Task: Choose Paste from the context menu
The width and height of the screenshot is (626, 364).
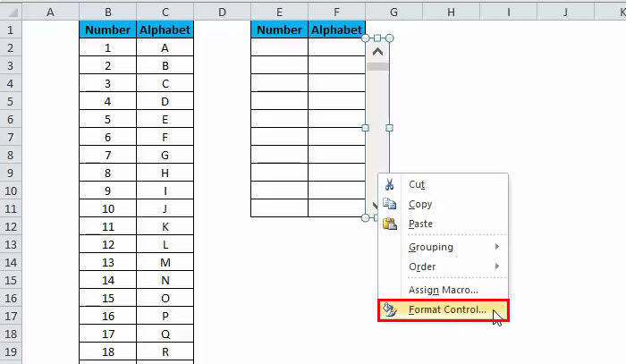Action: (x=444, y=224)
